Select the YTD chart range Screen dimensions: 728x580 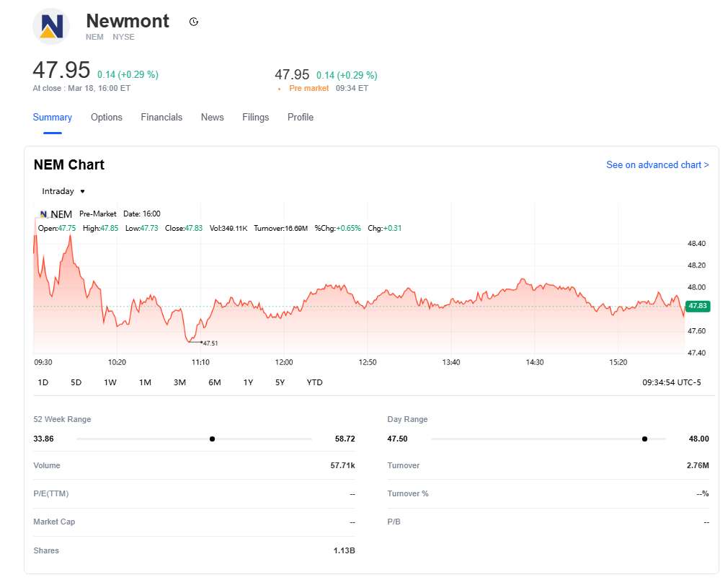314,382
